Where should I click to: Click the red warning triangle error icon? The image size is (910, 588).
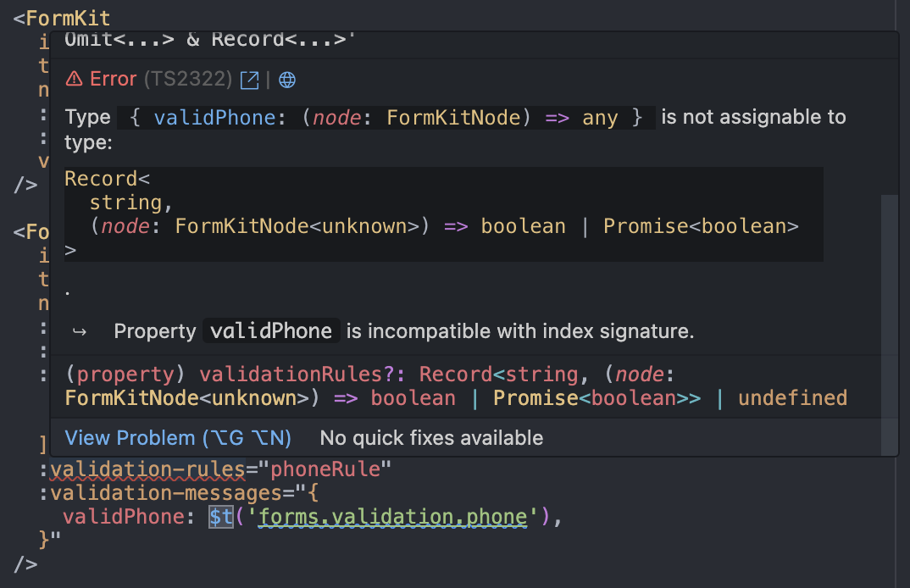pyautogui.click(x=74, y=79)
